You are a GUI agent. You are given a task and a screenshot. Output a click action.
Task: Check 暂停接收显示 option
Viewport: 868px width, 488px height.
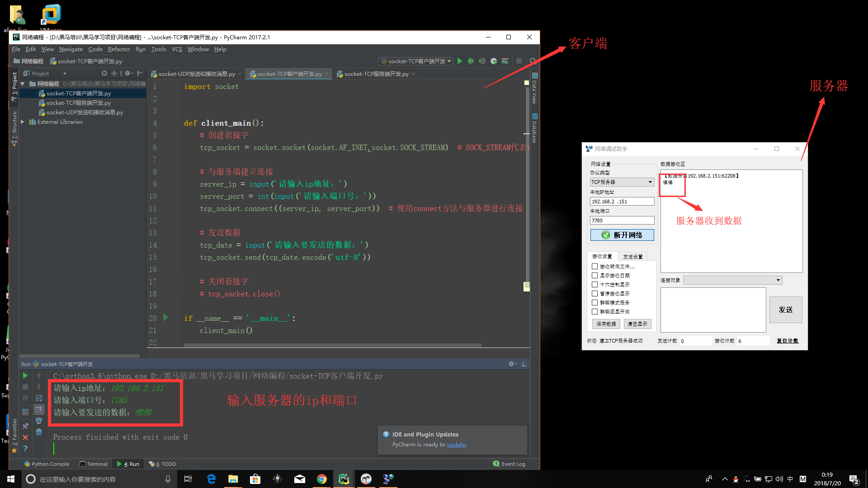595,294
